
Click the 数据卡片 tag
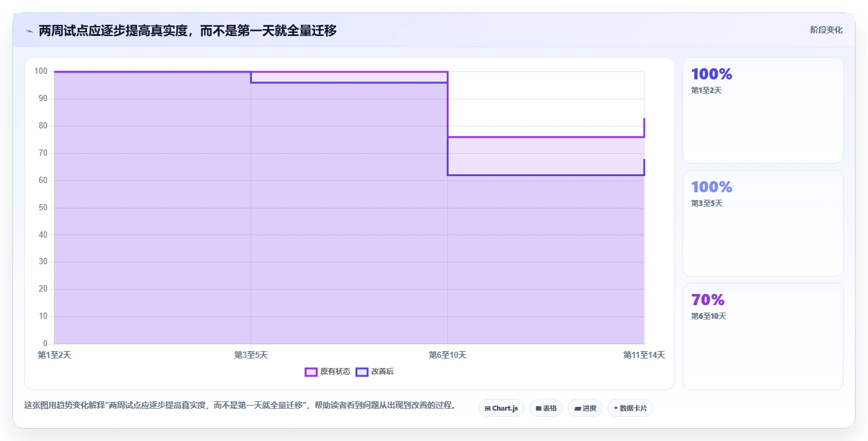[x=630, y=408]
